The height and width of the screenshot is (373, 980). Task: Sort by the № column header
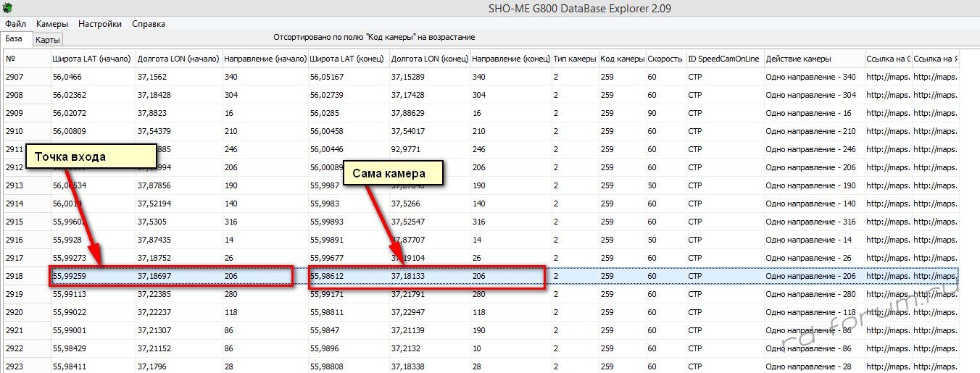point(27,59)
